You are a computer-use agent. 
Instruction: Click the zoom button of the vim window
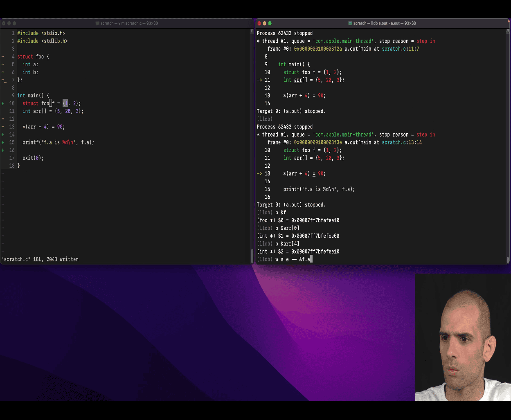coord(14,23)
